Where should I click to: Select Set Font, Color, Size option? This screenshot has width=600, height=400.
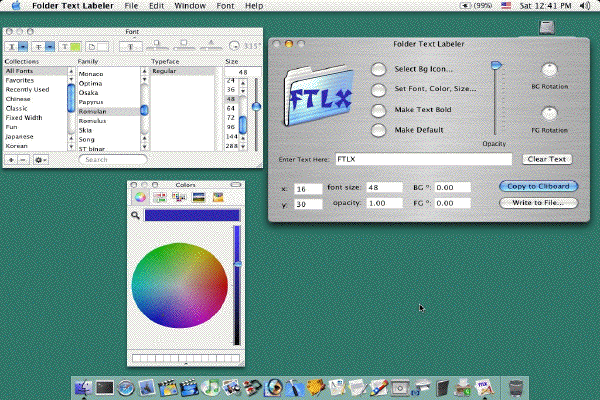coord(378,90)
